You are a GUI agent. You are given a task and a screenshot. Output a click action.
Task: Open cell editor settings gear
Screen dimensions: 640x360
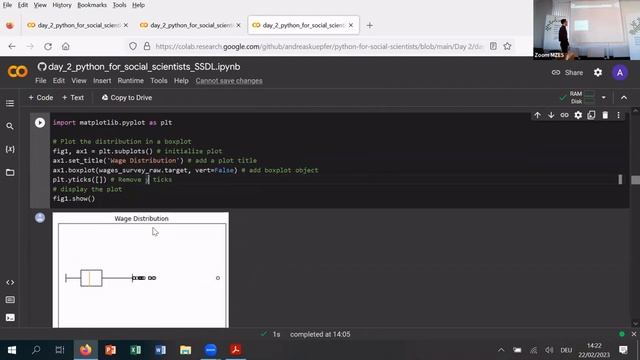[578, 116]
